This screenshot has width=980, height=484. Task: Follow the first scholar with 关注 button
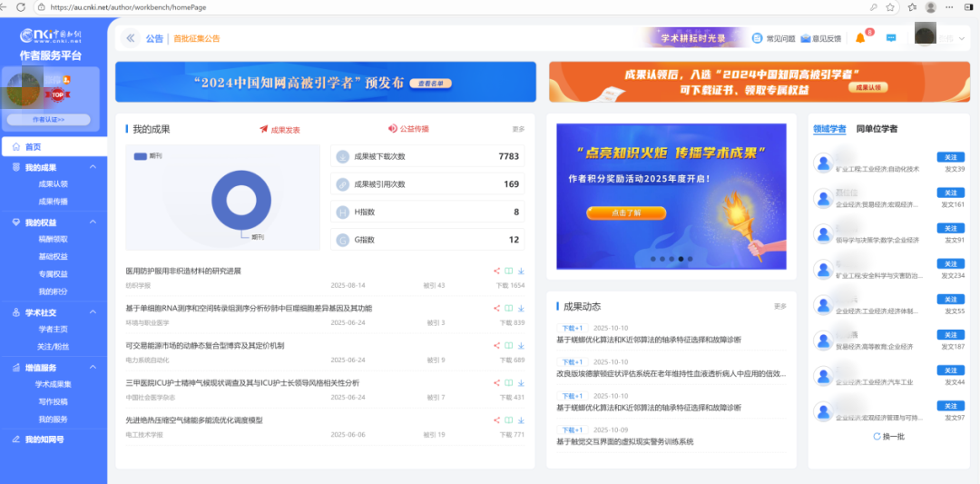[x=950, y=158]
